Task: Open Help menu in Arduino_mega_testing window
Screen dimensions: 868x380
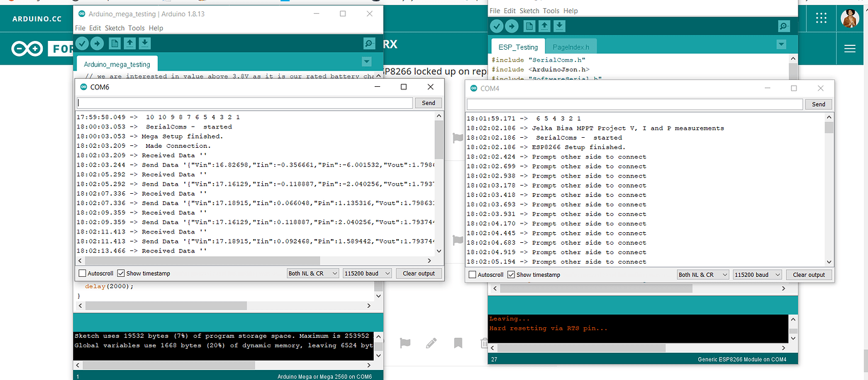Action: (156, 28)
